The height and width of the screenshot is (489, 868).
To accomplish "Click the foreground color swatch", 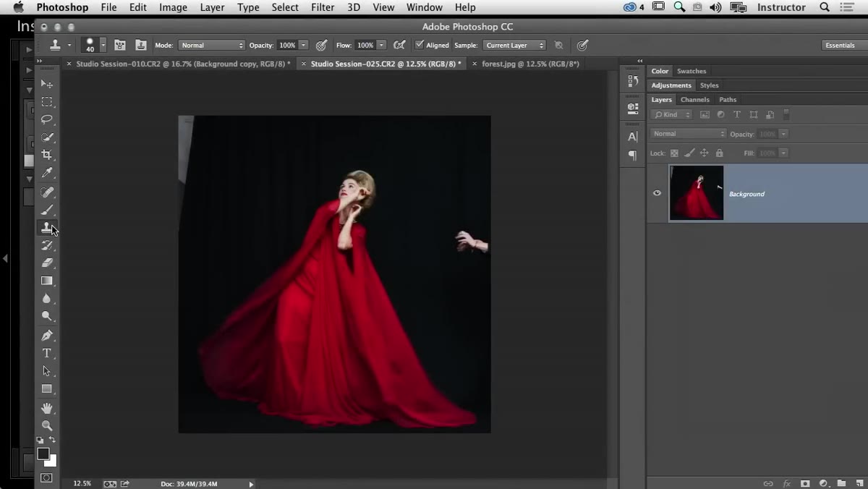I will pos(43,454).
